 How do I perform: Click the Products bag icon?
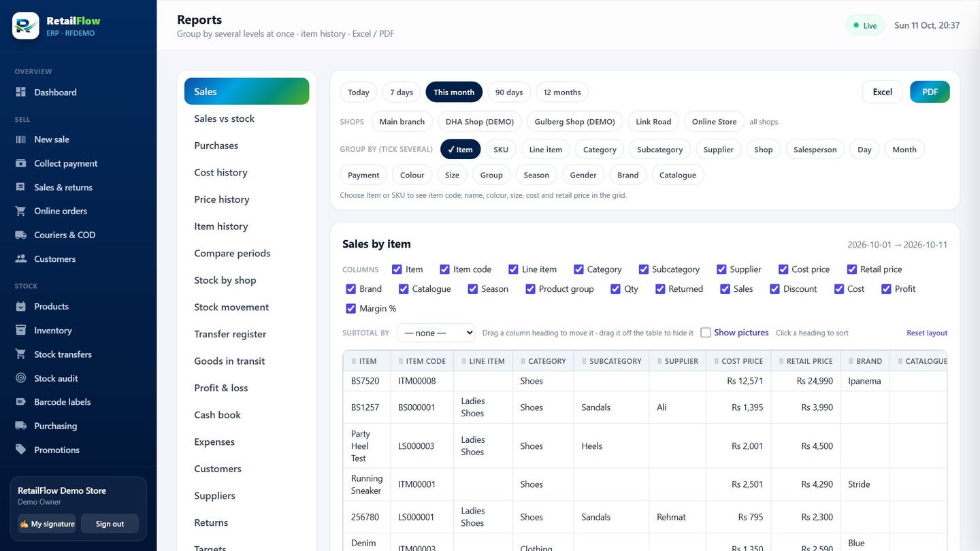coord(21,306)
